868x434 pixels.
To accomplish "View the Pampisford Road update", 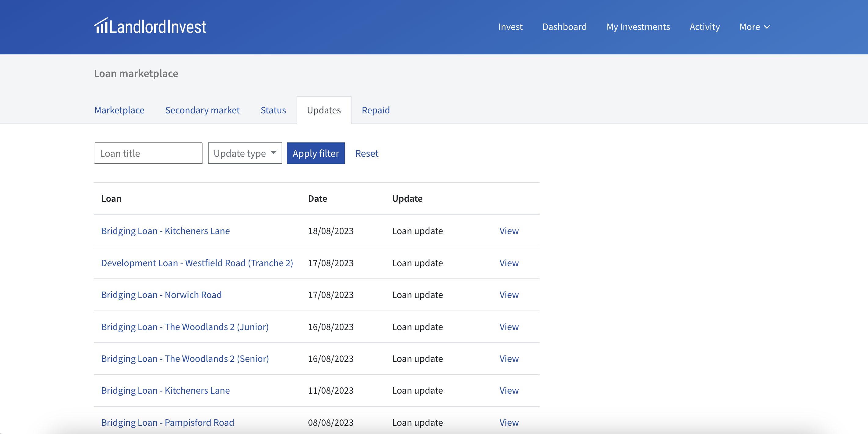I will point(509,422).
